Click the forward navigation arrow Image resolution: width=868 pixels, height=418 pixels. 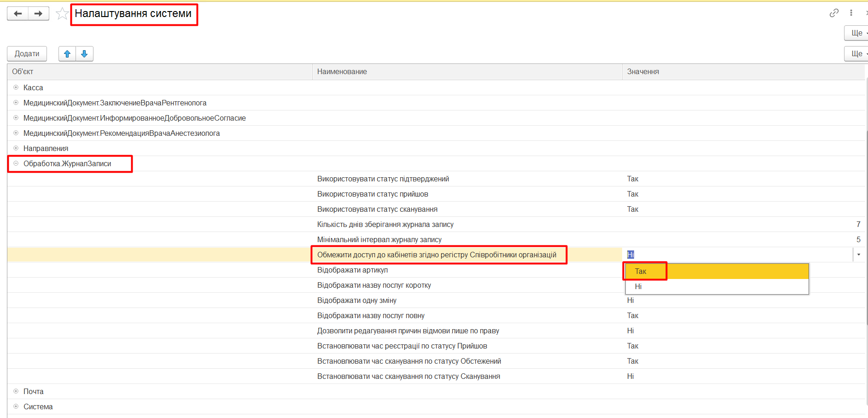39,14
